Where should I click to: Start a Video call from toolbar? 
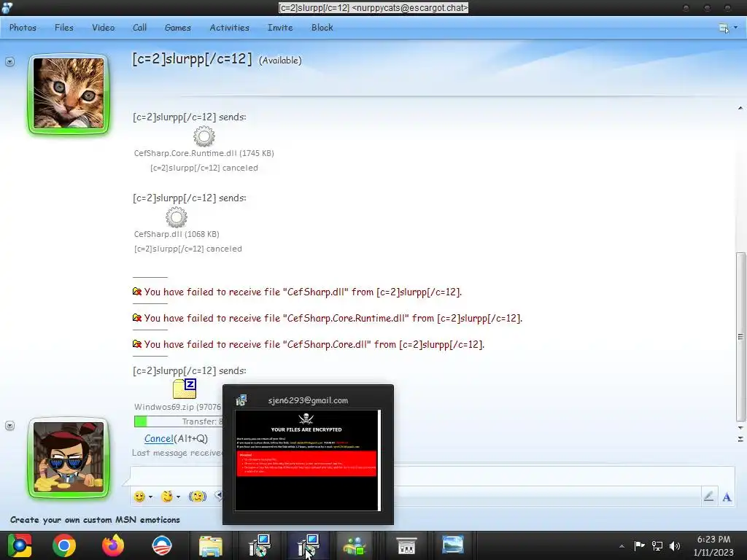tap(103, 28)
